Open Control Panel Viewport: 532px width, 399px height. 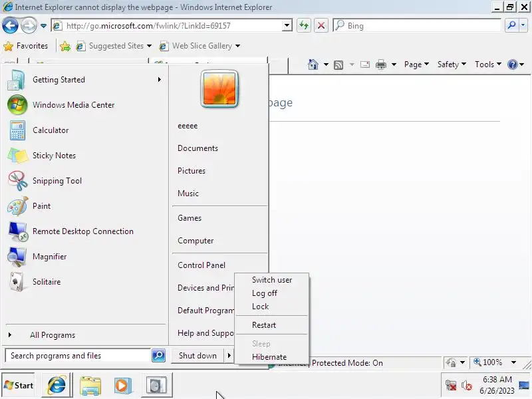click(201, 265)
